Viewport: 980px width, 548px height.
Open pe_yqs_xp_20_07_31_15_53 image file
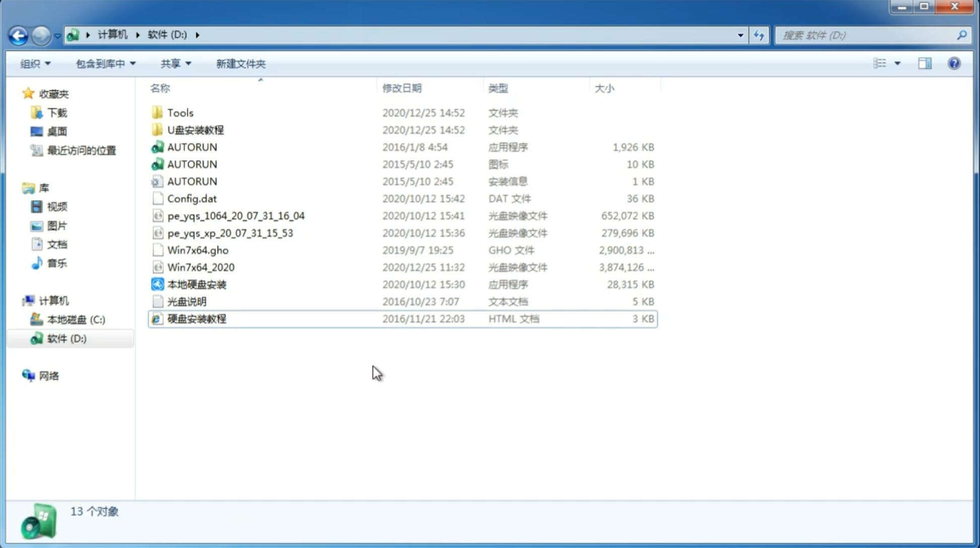pos(230,232)
